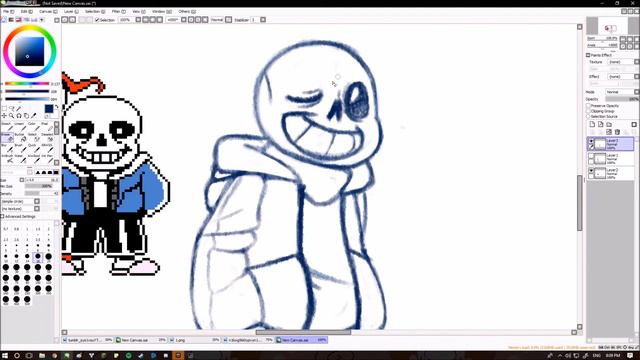Open the Canvas menu
640x360 pixels.
(x=48, y=11)
